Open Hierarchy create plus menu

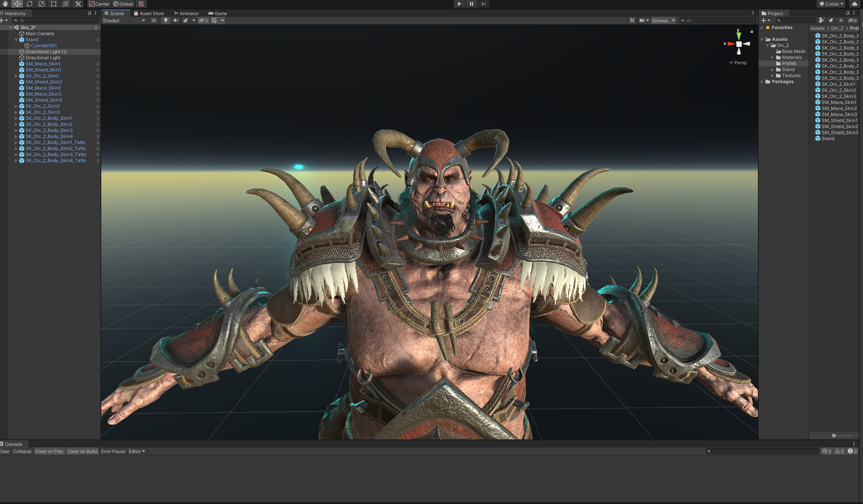click(3, 20)
